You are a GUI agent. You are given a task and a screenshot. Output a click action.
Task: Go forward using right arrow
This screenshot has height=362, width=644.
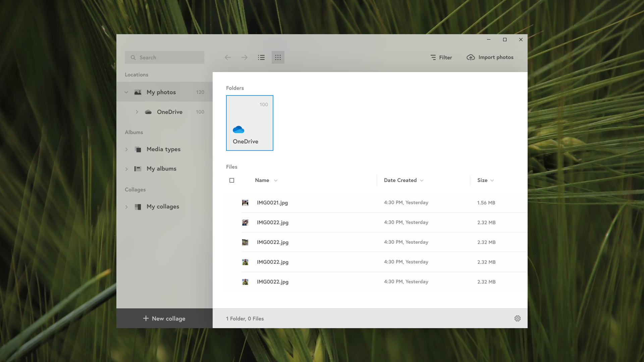point(245,57)
